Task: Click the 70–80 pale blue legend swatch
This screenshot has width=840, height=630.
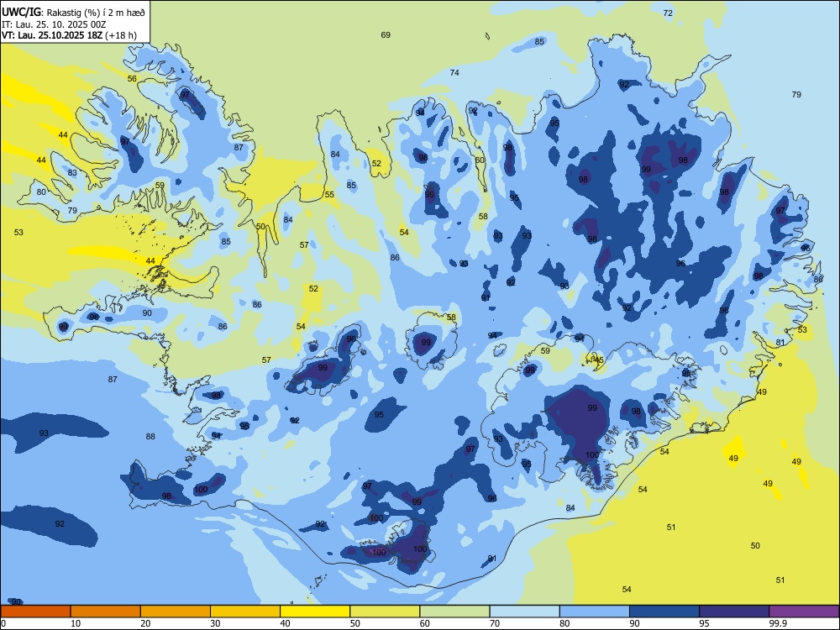Action: (524, 612)
